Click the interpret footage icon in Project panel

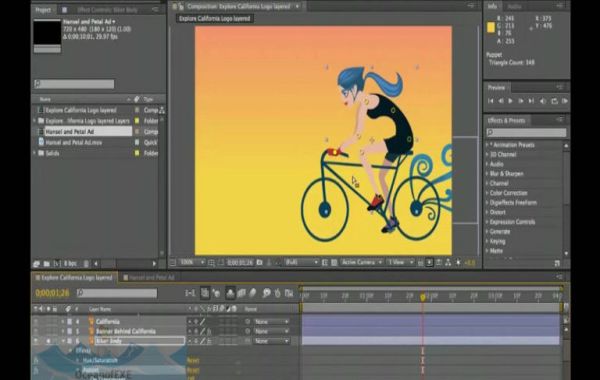coord(37,264)
